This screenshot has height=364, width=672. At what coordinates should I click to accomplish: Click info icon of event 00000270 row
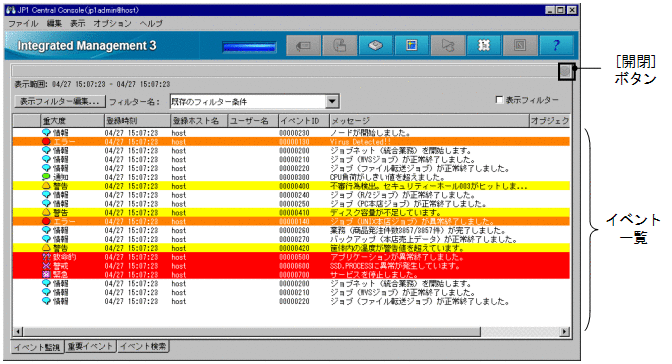(46, 239)
